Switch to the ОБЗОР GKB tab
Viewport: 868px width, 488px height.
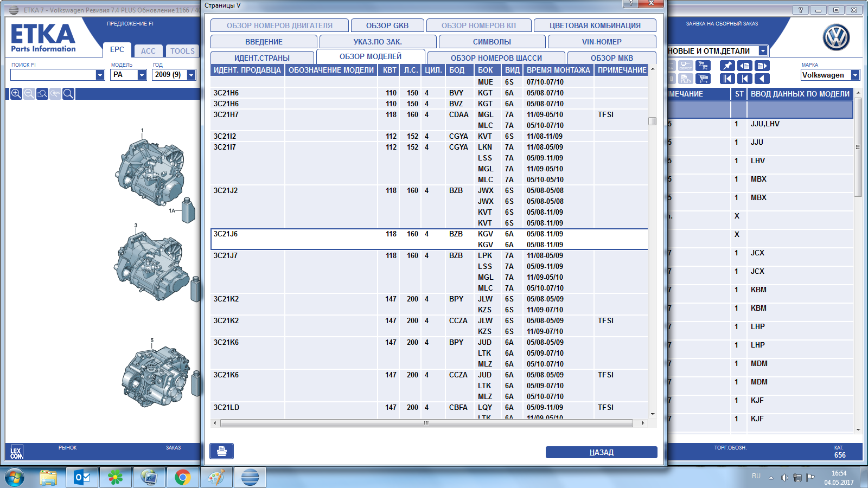pos(387,25)
